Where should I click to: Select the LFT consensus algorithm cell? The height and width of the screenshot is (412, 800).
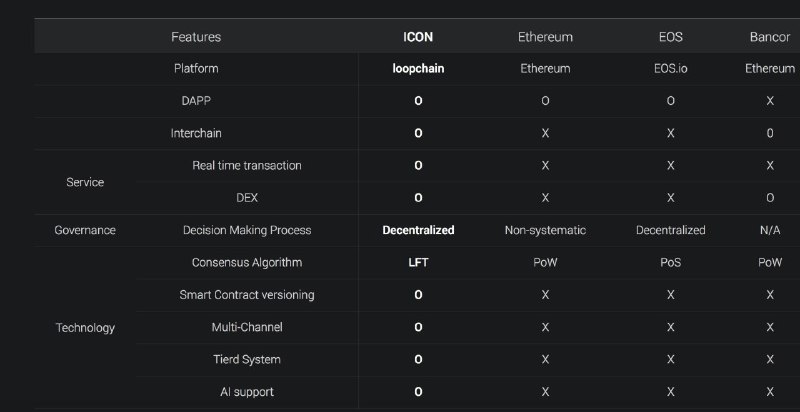coord(418,262)
